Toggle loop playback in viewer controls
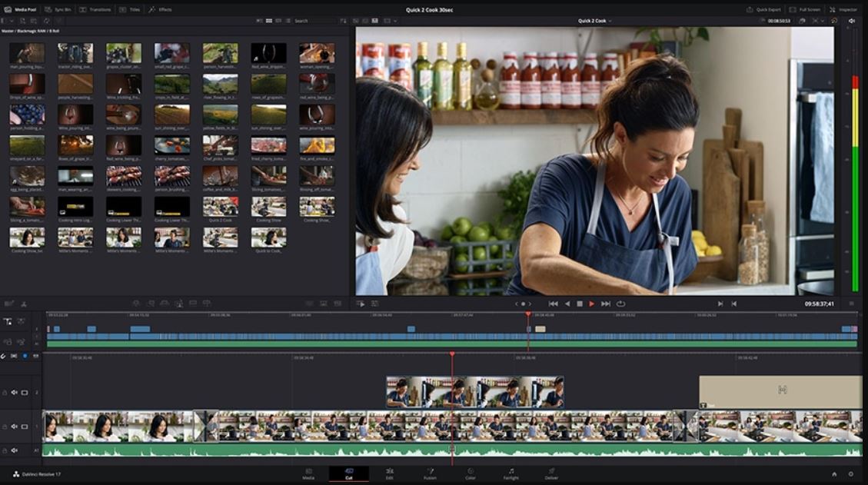Viewport: 868px width, 485px height. [620, 304]
